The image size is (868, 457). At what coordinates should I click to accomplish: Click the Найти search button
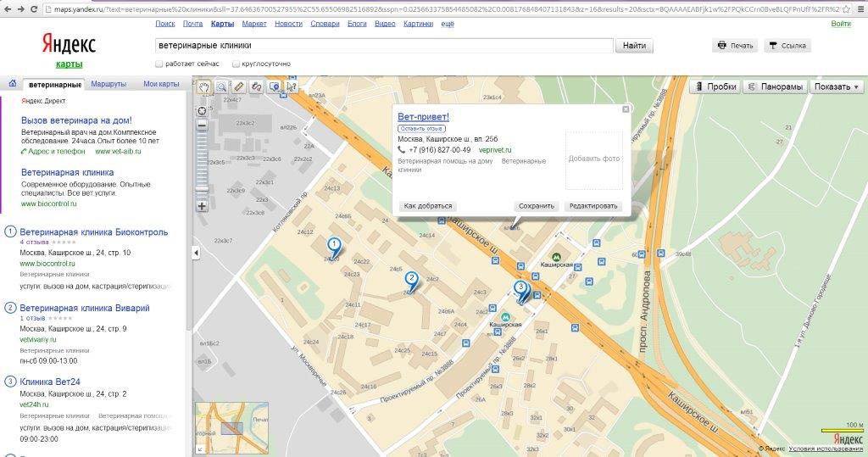pyautogui.click(x=634, y=46)
